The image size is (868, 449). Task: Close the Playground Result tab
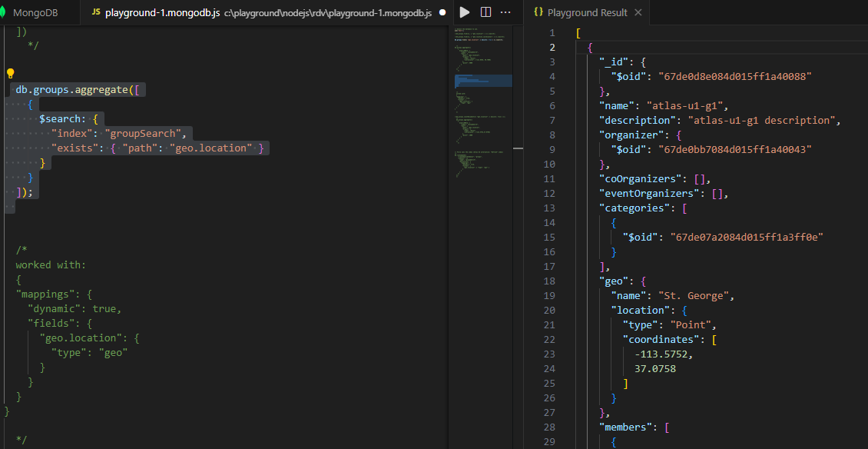(x=639, y=12)
